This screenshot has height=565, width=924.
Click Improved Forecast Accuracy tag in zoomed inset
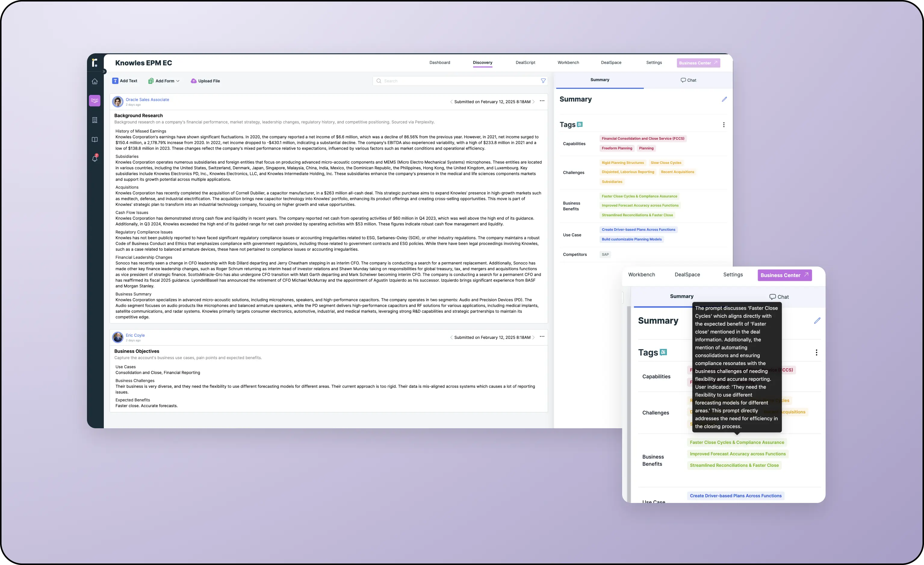[x=738, y=454]
